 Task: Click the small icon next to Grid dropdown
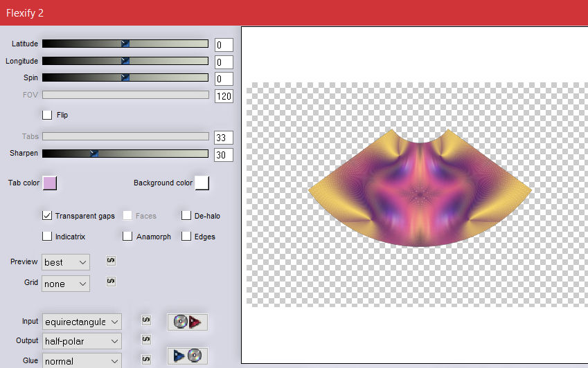click(x=111, y=281)
